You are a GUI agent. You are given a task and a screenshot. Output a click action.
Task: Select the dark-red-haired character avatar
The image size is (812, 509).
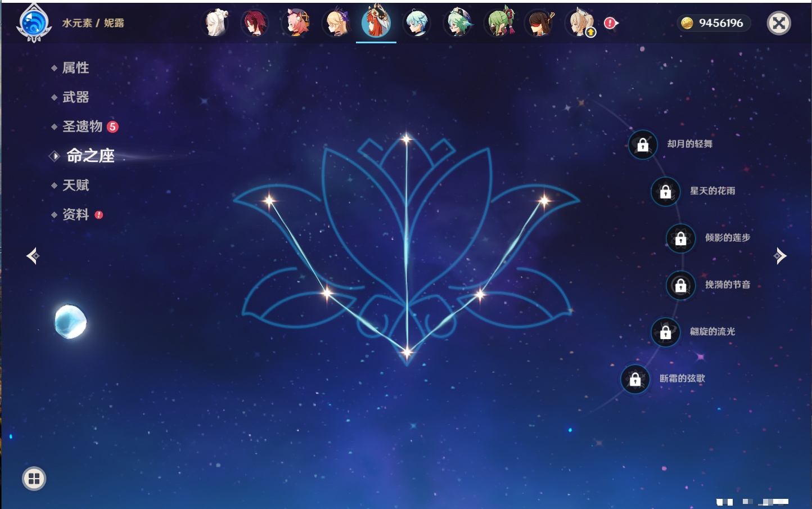pyautogui.click(x=255, y=23)
